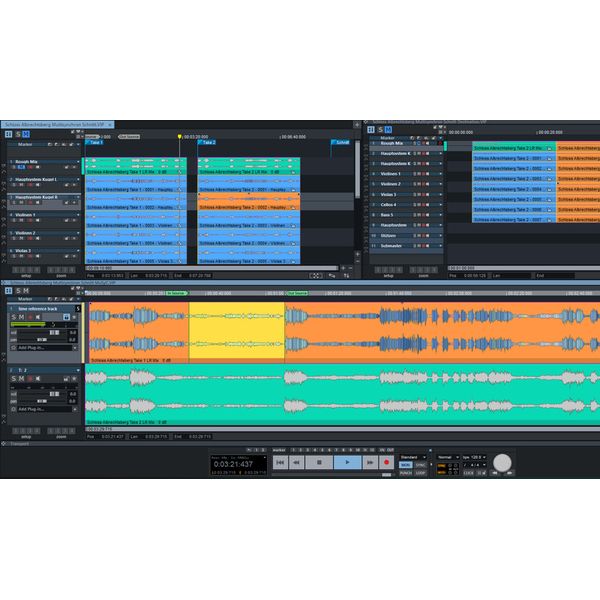Select the 'Cellos 4' track in top-right window

406,205
